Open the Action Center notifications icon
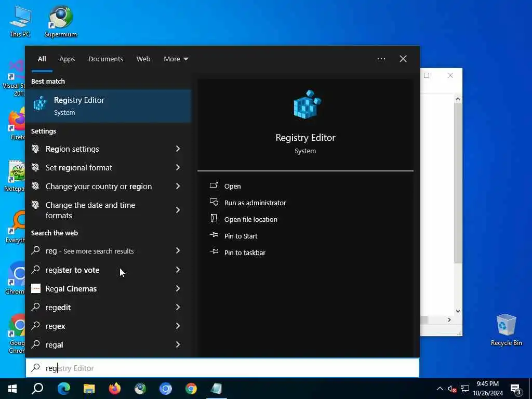Viewport: 532px width, 399px height. (x=515, y=389)
